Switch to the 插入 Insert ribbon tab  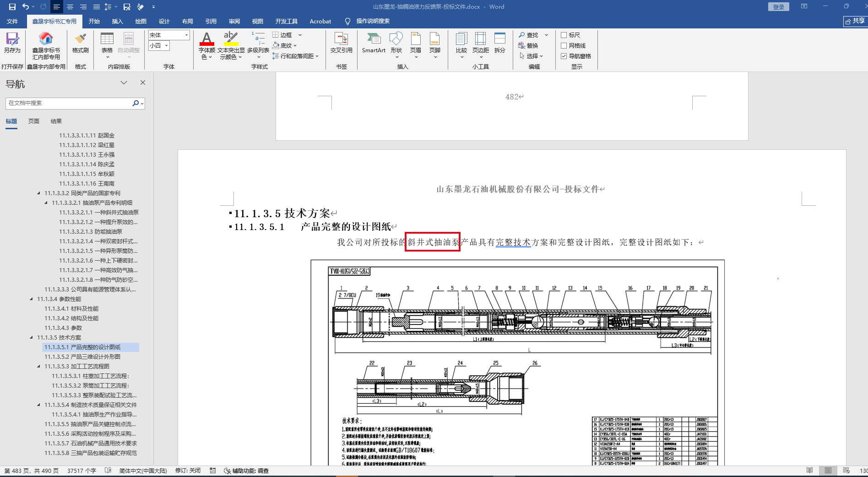[x=118, y=21]
